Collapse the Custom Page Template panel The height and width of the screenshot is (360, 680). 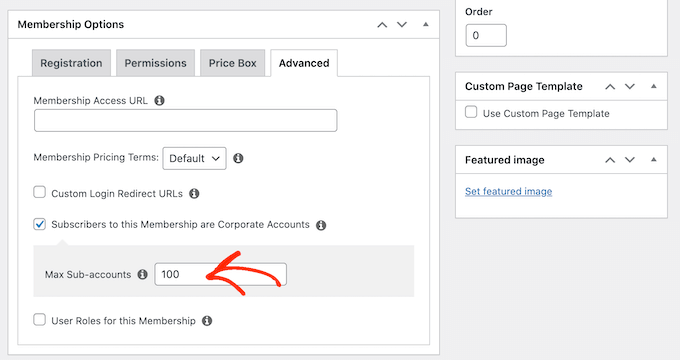pos(654,86)
